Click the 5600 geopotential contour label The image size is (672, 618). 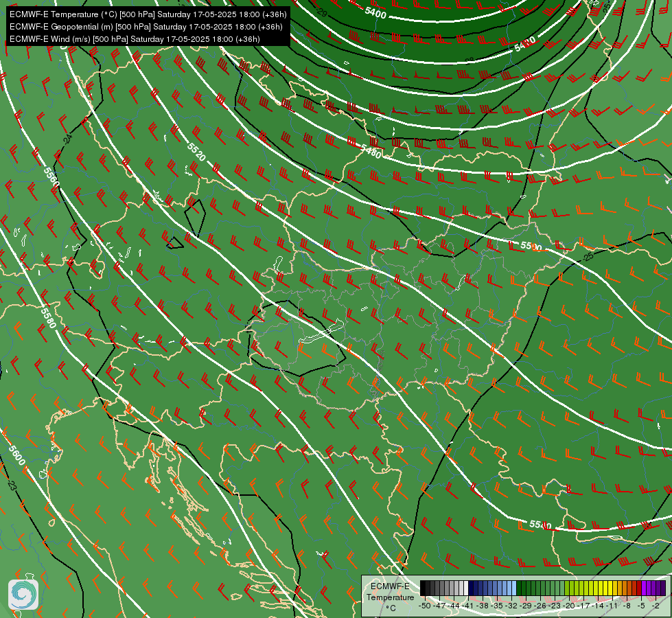(x=17, y=455)
